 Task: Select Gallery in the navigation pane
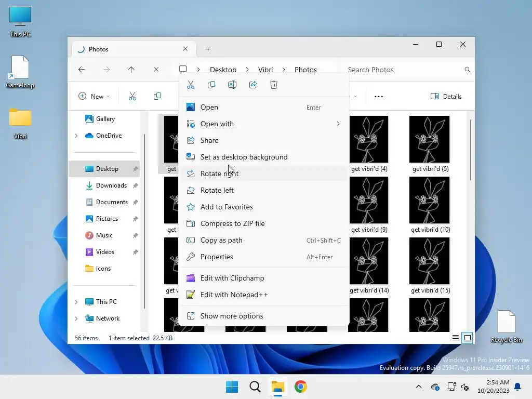[104, 119]
